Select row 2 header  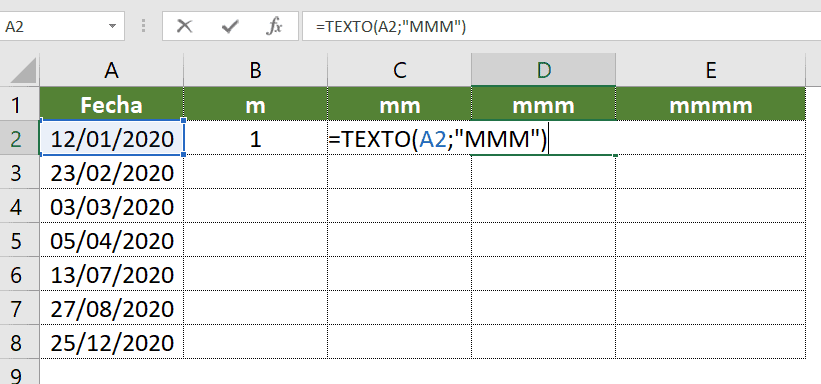click(x=19, y=138)
